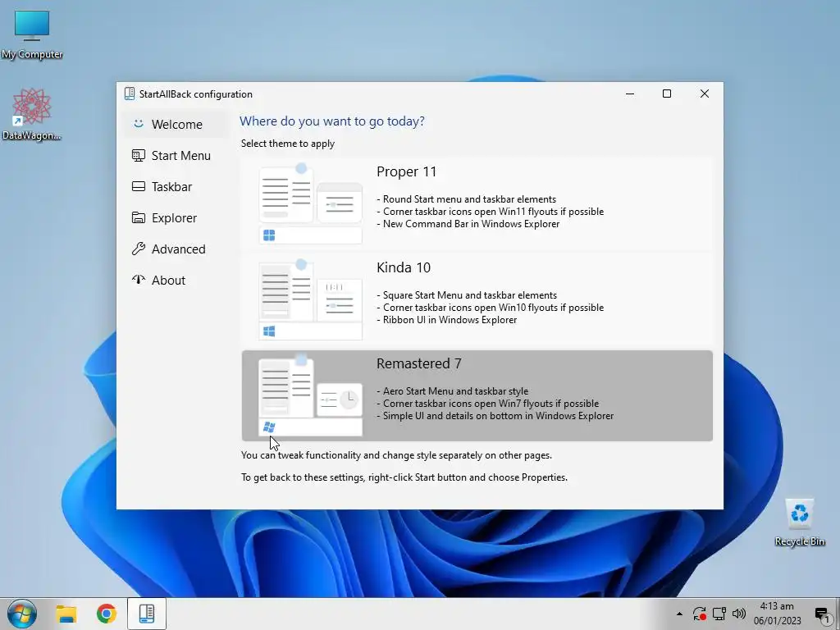Click the StartAllBack taskbar button

[147, 614]
